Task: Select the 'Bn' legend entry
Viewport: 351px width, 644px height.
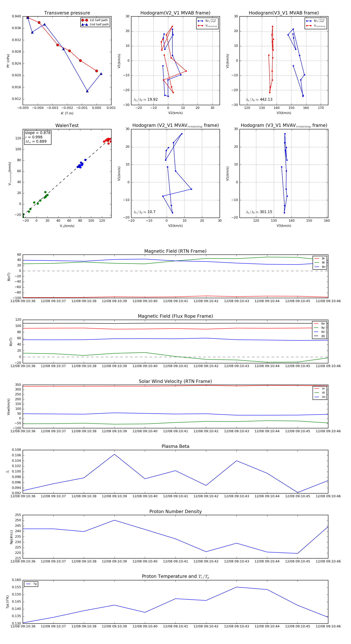Action: pyautogui.click(x=320, y=267)
